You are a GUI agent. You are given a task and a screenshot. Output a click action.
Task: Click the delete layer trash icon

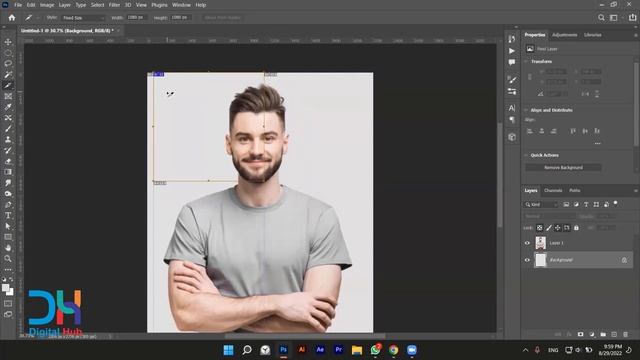tap(626, 334)
